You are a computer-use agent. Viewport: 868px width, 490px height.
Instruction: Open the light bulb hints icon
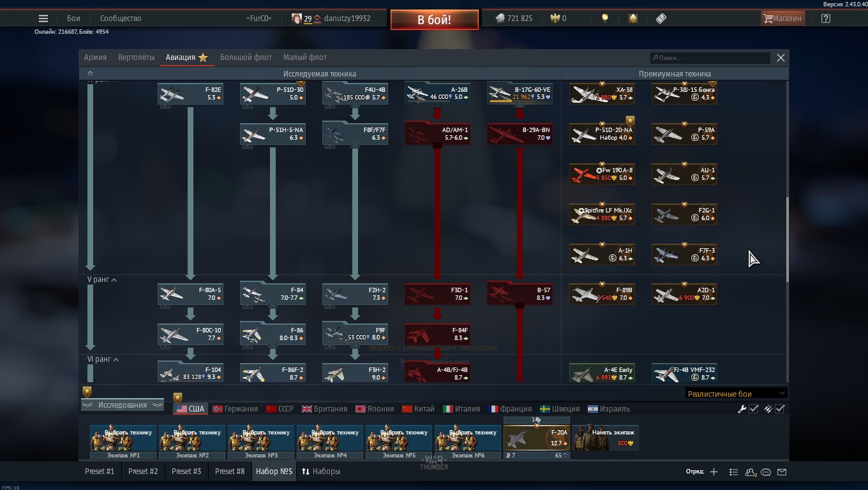[605, 19]
